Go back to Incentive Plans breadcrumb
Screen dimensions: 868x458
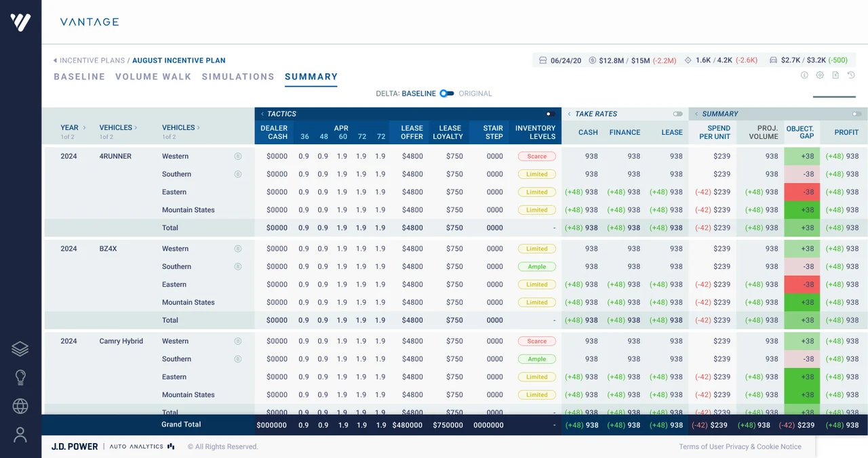(x=92, y=60)
